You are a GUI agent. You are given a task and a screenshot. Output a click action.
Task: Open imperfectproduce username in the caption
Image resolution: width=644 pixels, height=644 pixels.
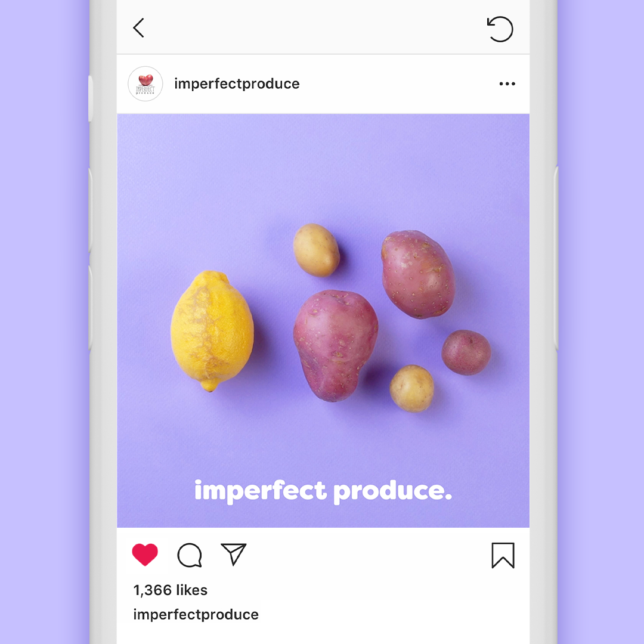pyautogui.click(x=196, y=615)
